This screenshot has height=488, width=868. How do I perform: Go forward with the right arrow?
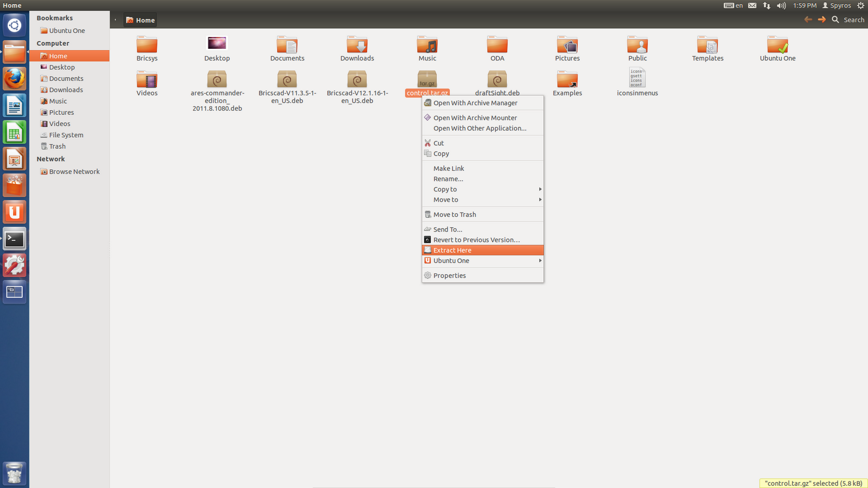tap(822, 20)
